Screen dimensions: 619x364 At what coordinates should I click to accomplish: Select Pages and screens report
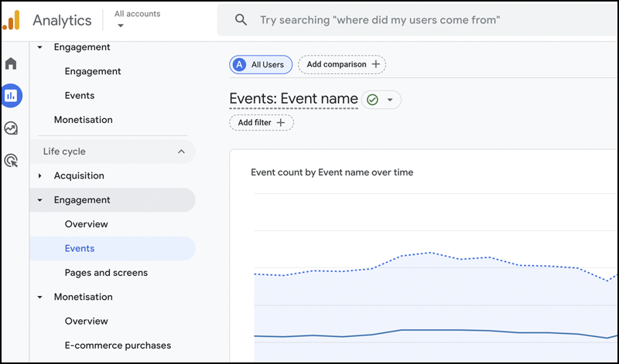106,273
